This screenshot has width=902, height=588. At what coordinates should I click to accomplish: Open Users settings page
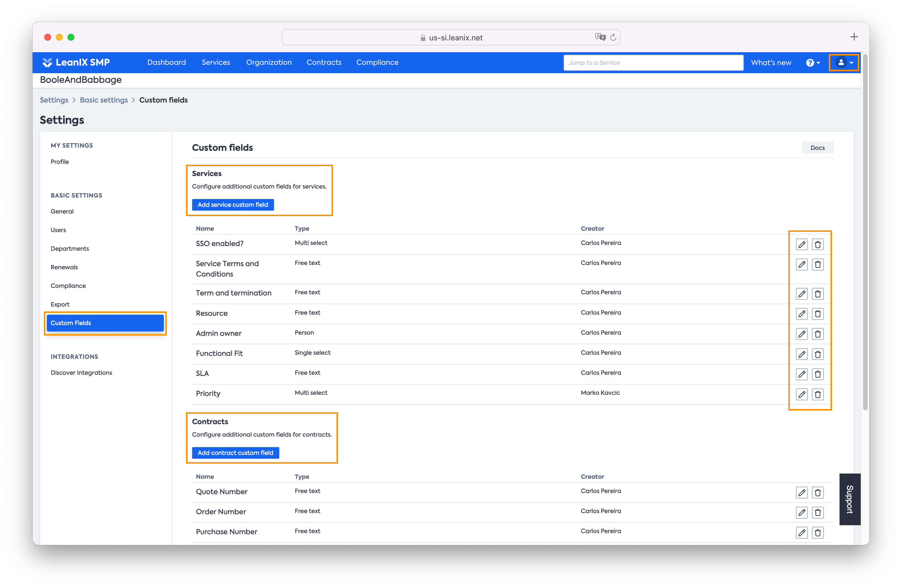click(58, 230)
